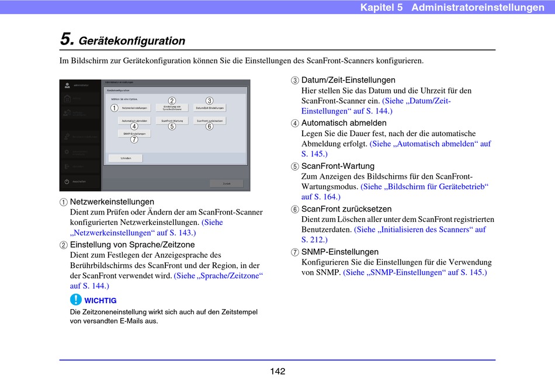The width and height of the screenshot is (555, 392).
Task: Click the note sentence starting "Die Zeitzoneneinstellung wirkt"
Action: pyautogui.click(x=164, y=316)
